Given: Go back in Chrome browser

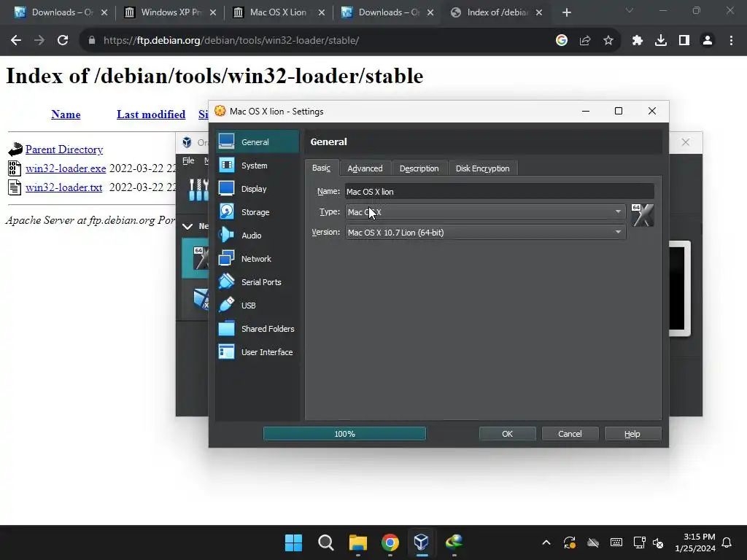Looking at the screenshot, I should [x=16, y=41].
